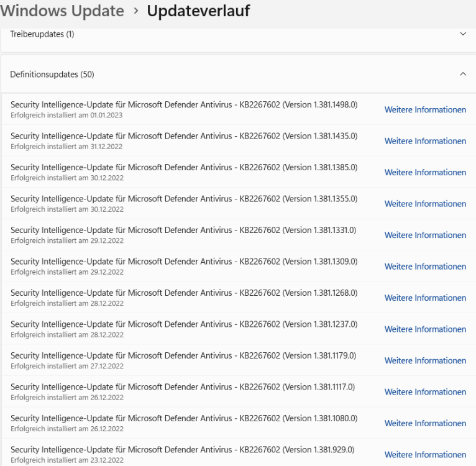Open Weitere Informationen for Version 1.381.1498.0
Image resolution: width=476 pixels, height=466 pixels.
(425, 109)
